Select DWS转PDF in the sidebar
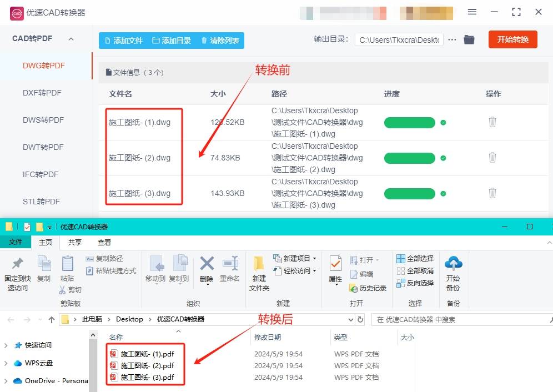 coord(43,120)
